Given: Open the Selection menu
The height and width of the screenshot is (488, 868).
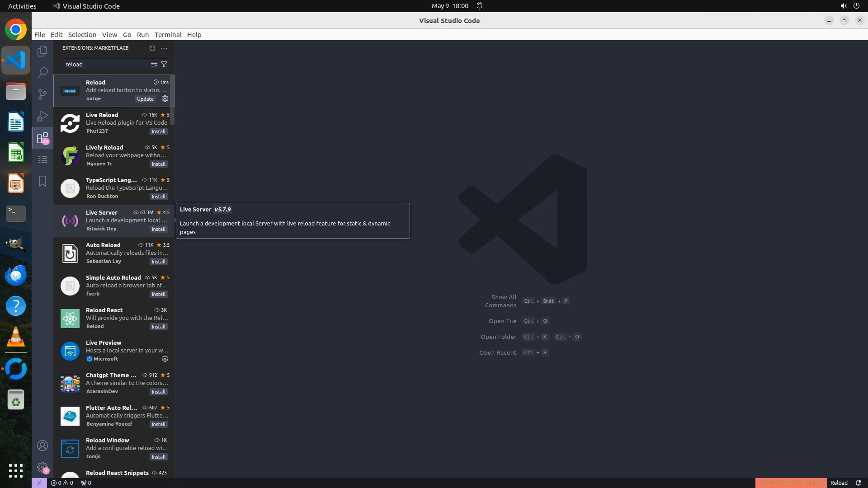Looking at the screenshot, I should point(82,35).
